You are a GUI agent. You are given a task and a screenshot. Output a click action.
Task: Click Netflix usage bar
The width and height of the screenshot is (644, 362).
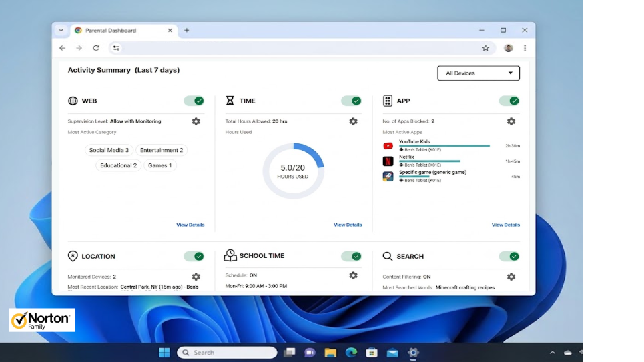coord(430,161)
